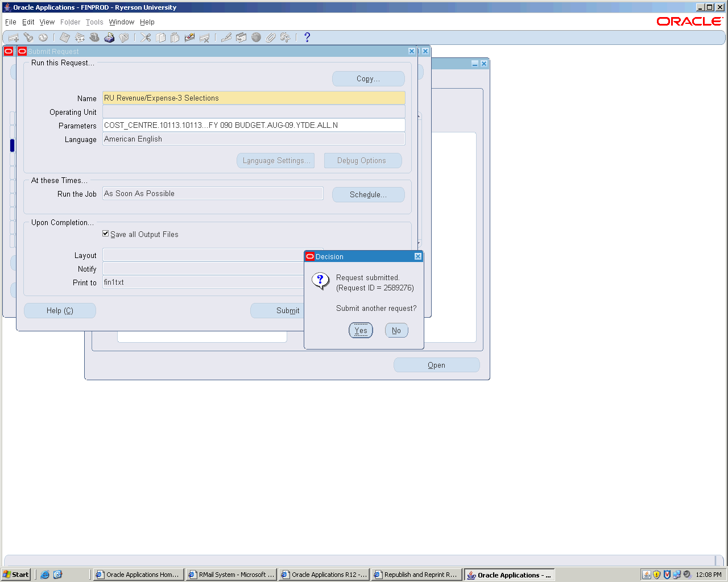Click the Cut scissors toolbar icon
Screen dimensions: 728x582
tap(146, 38)
